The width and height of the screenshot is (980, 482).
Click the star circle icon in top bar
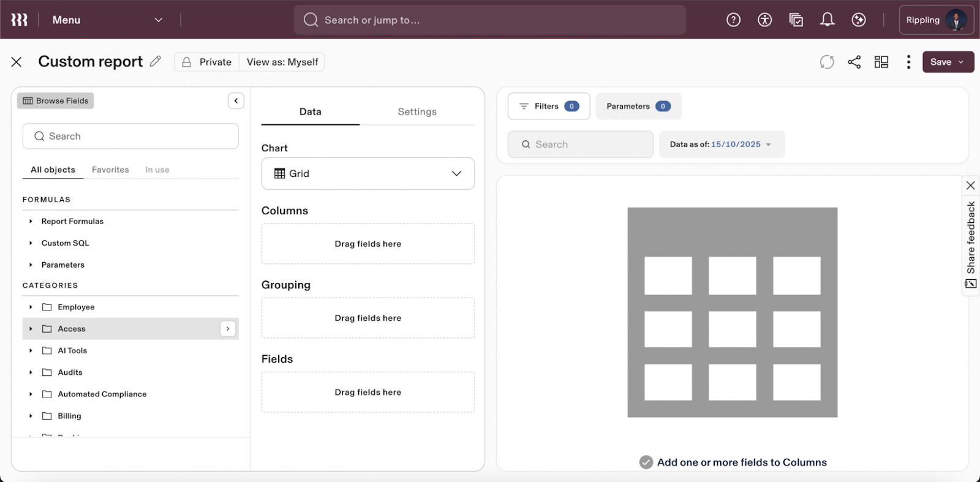(x=859, y=20)
